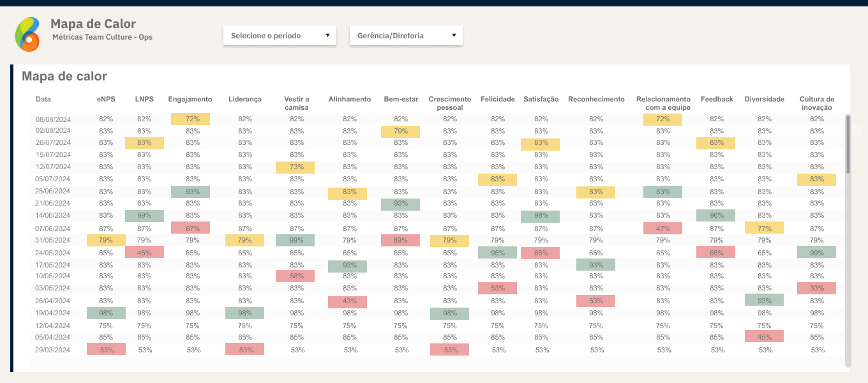Screen dimensions: 868x383
Task: Click the colorful dashboard logo icon
Action: point(27,34)
